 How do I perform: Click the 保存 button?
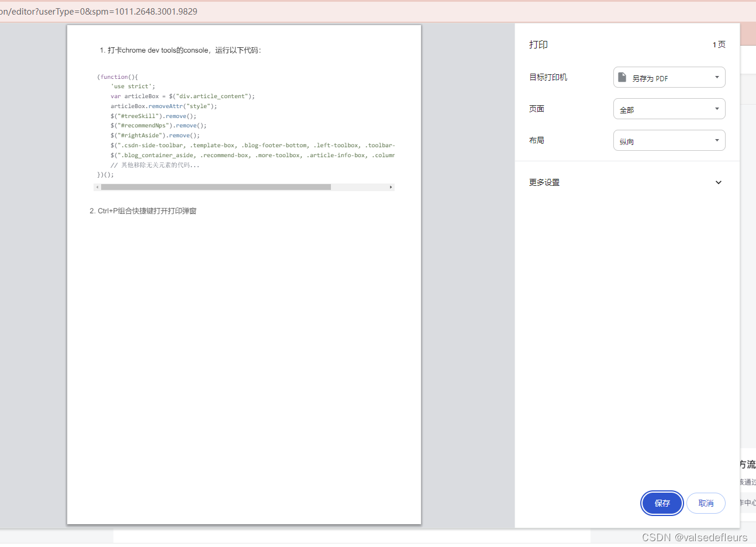[x=662, y=503]
